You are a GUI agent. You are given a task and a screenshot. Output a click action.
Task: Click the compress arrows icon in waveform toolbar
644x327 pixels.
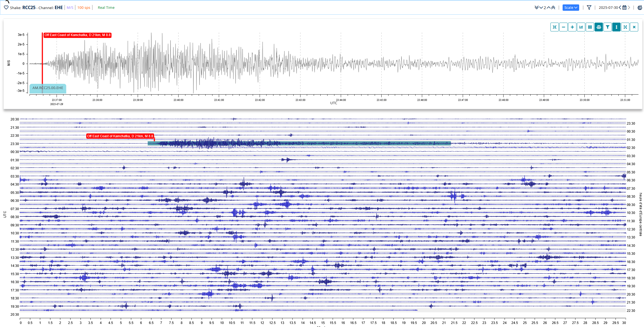tap(554, 27)
